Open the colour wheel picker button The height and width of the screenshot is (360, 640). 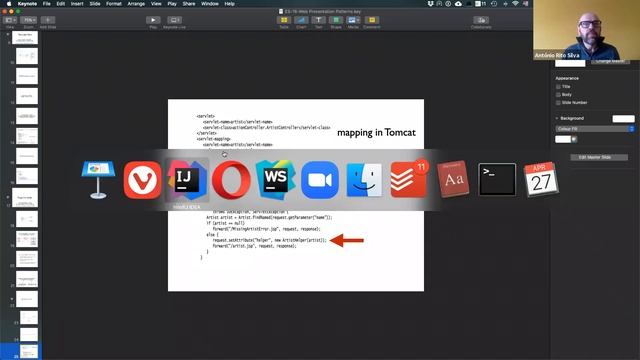coord(574,139)
